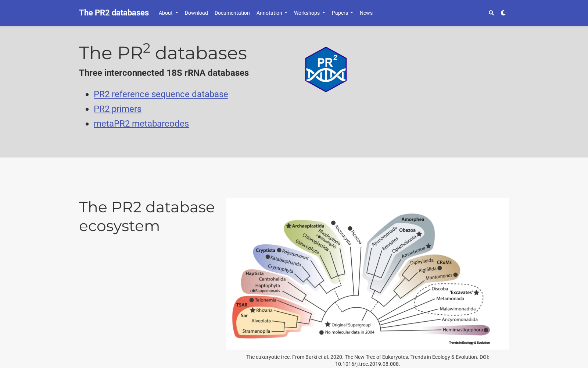This screenshot has height=368, width=588.
Task: Click the Burki et al. figure caption
Action: click(x=367, y=360)
